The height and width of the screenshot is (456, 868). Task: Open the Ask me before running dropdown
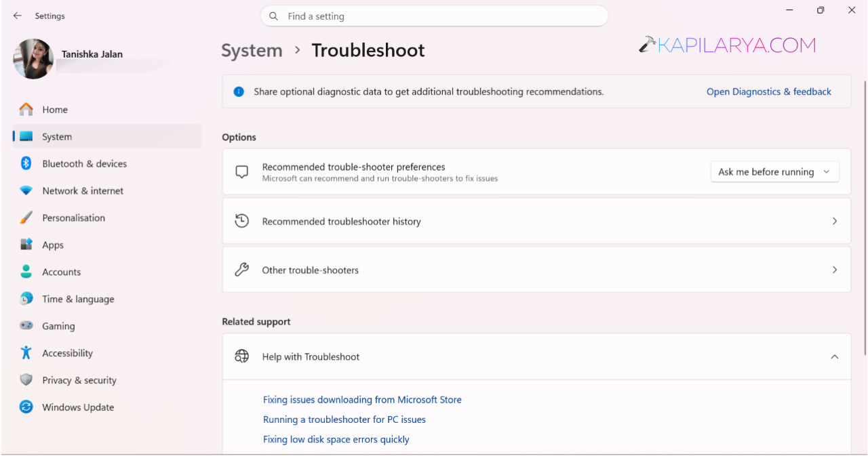pos(774,172)
